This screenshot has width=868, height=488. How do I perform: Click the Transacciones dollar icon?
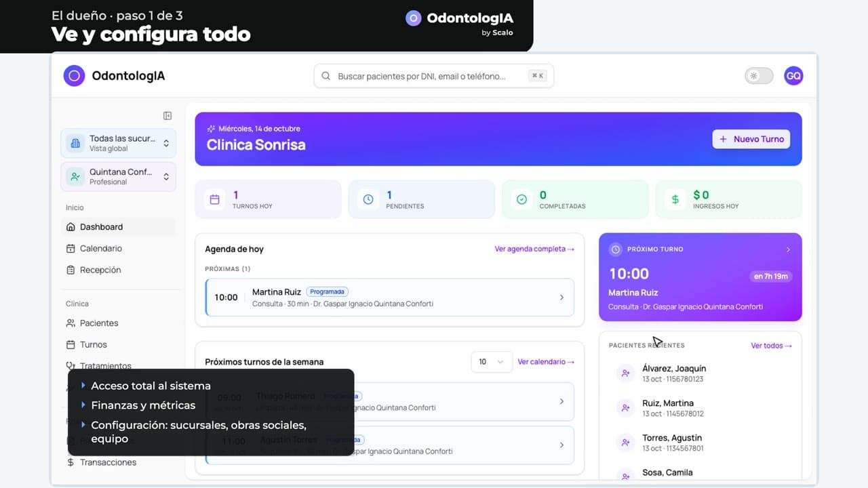tap(71, 462)
